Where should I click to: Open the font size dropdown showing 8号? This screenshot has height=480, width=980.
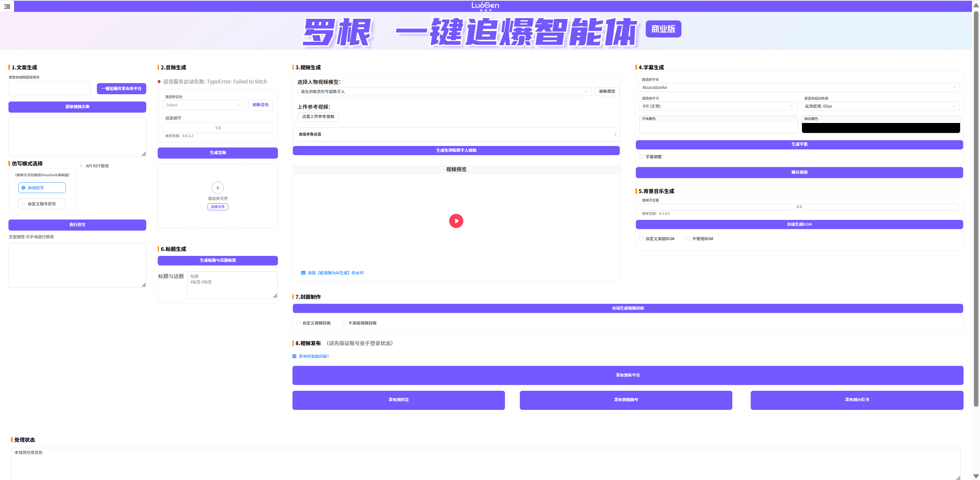point(718,106)
